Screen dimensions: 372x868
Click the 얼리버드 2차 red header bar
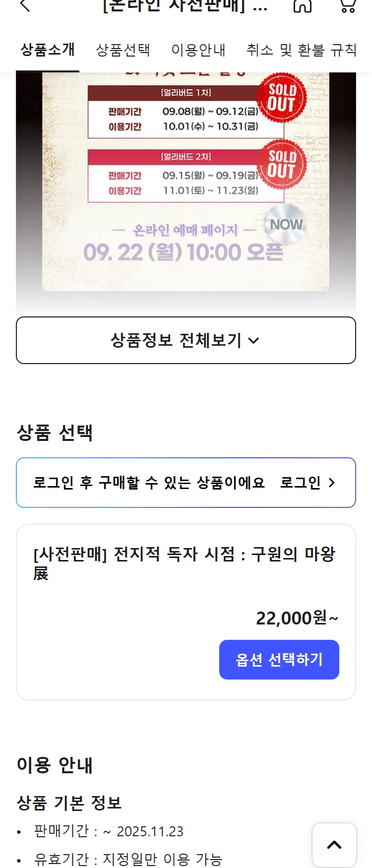click(x=174, y=157)
